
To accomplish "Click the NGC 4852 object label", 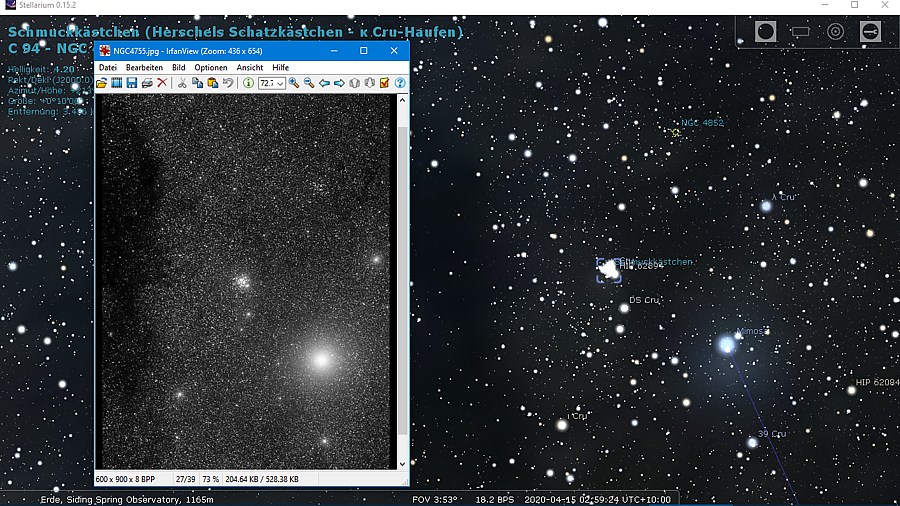I will [702, 123].
